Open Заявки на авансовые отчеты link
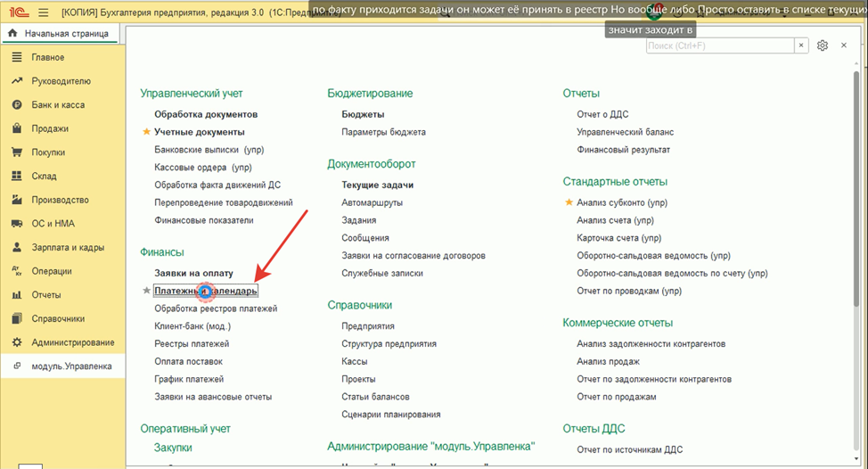 coord(213,397)
